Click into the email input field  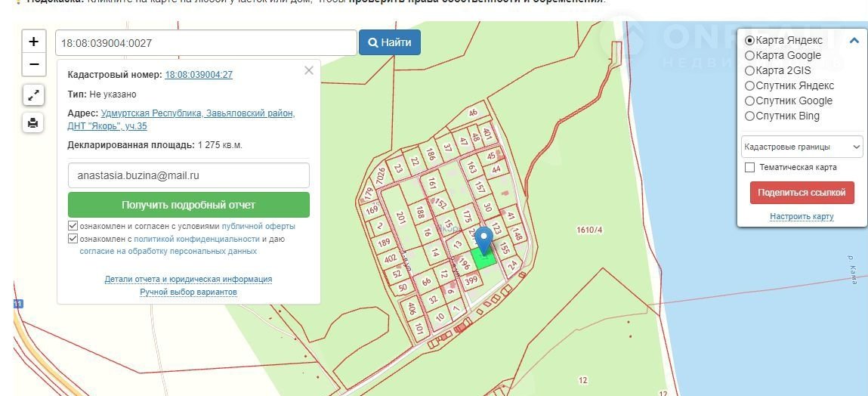189,175
